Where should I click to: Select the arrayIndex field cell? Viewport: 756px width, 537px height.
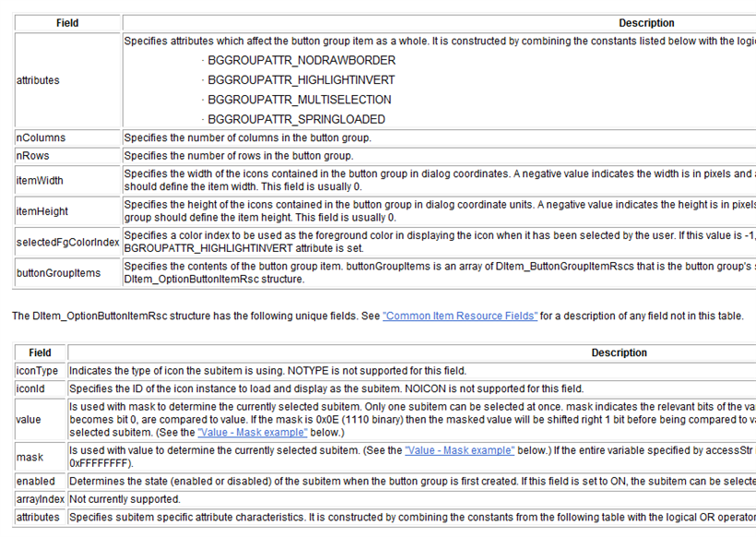point(40,499)
